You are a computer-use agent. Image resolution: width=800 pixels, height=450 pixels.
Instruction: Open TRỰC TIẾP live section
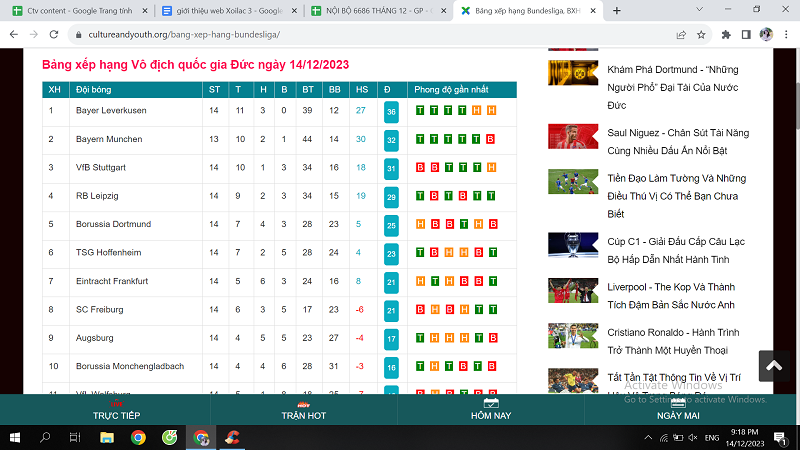[116, 410]
